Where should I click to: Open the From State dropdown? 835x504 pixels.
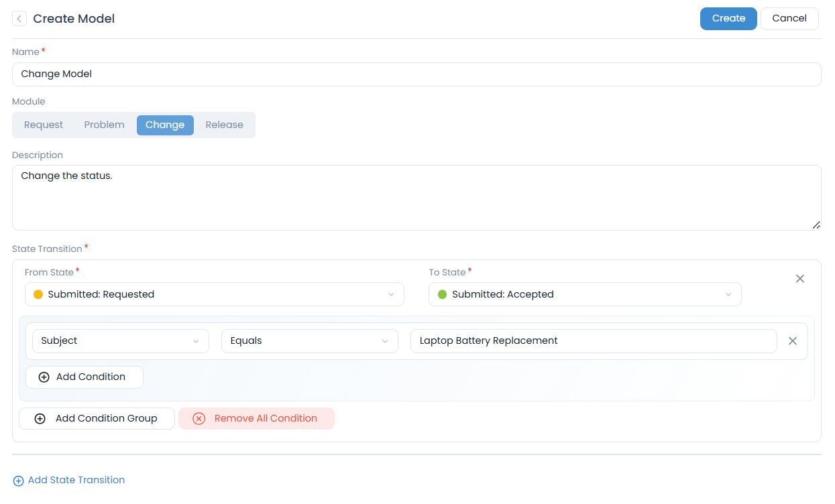(x=215, y=295)
